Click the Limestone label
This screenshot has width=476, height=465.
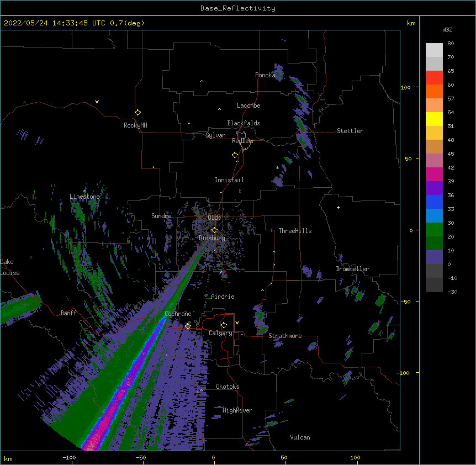84,197
